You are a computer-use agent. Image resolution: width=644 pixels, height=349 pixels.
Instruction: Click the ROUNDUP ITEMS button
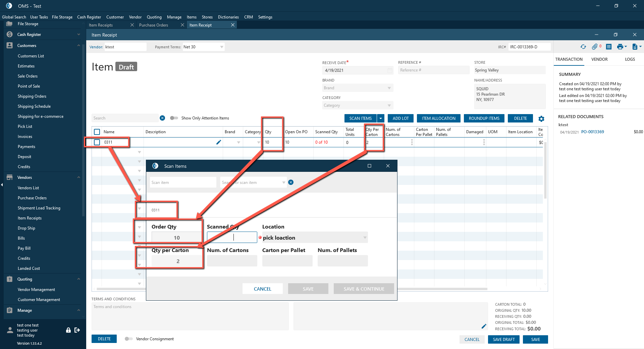484,118
